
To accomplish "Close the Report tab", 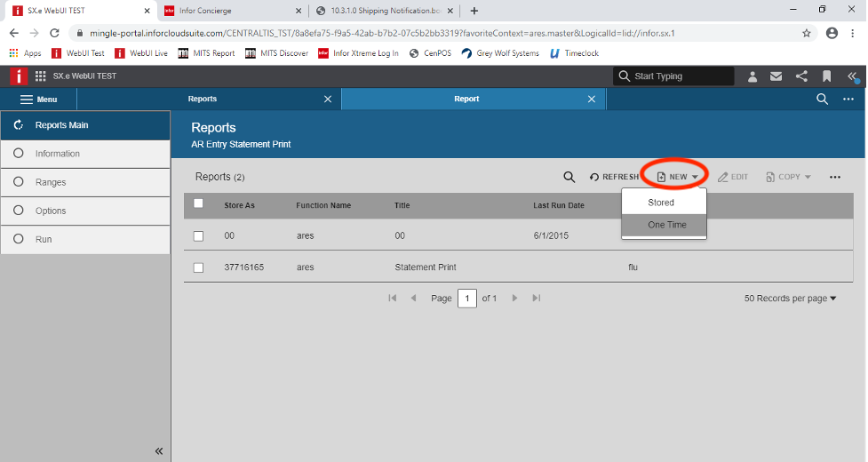I will coord(592,99).
